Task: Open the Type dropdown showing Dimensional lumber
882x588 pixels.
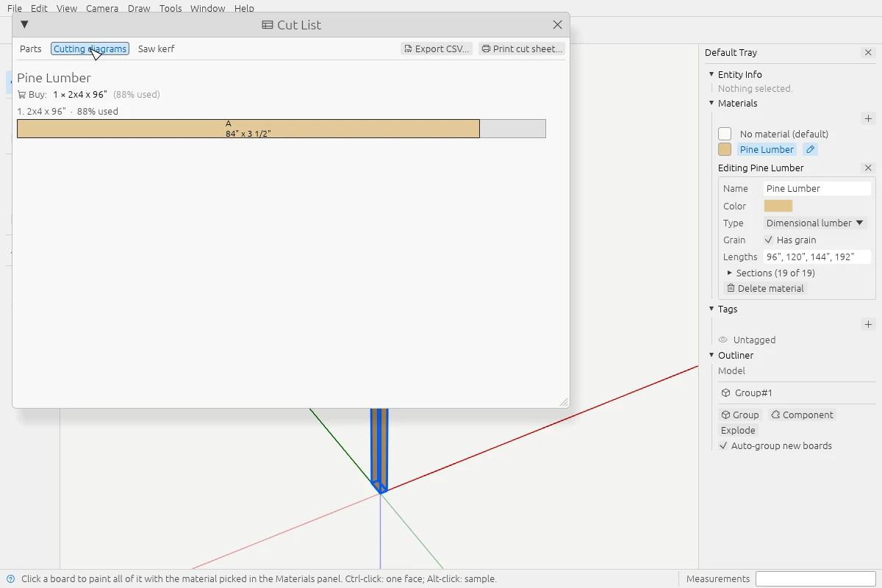Action: pyautogui.click(x=815, y=223)
